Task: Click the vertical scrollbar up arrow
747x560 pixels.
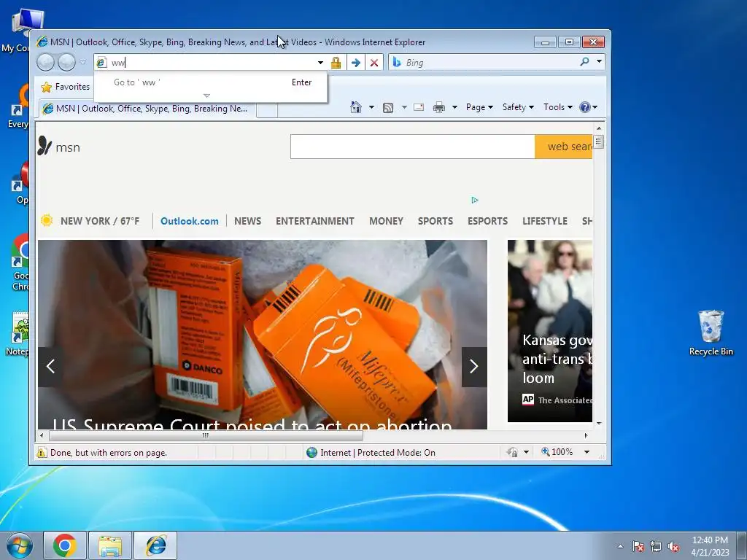Action: coord(599,128)
